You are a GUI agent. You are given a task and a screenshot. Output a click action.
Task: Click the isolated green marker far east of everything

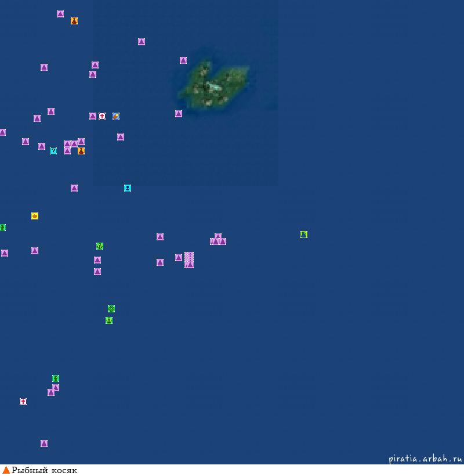[x=304, y=235]
